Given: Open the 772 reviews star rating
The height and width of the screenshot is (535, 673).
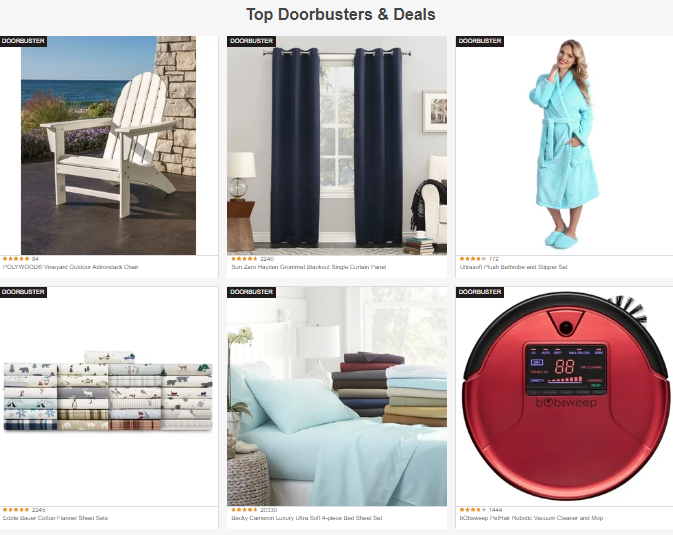Looking at the screenshot, I should tap(479, 259).
